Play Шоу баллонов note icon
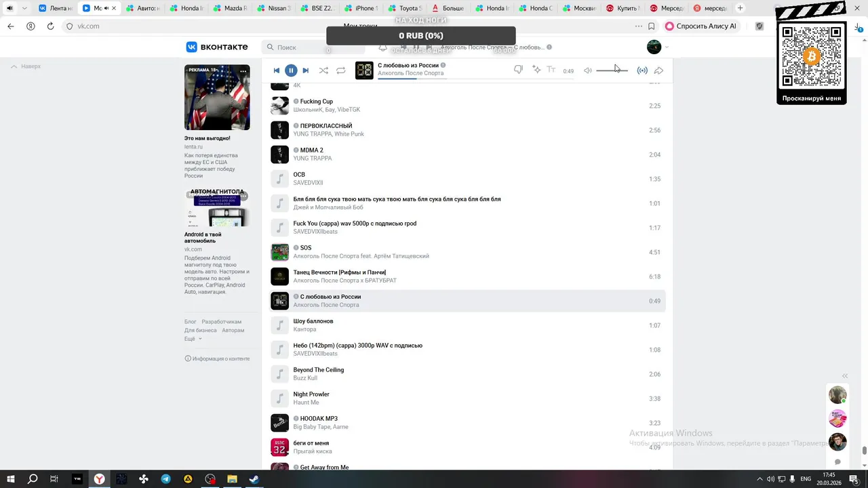 click(x=280, y=325)
